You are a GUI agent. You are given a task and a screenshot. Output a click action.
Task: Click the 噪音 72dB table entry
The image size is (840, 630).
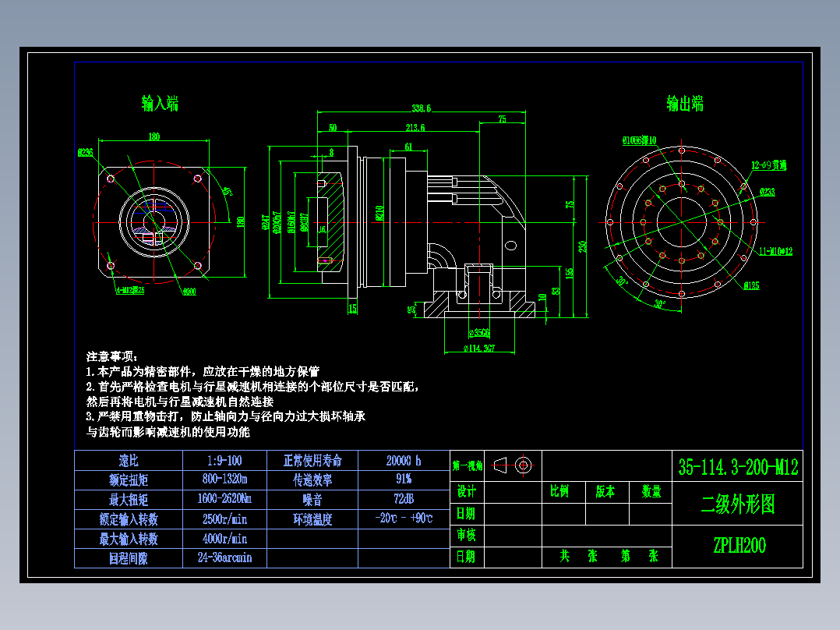[404, 500]
